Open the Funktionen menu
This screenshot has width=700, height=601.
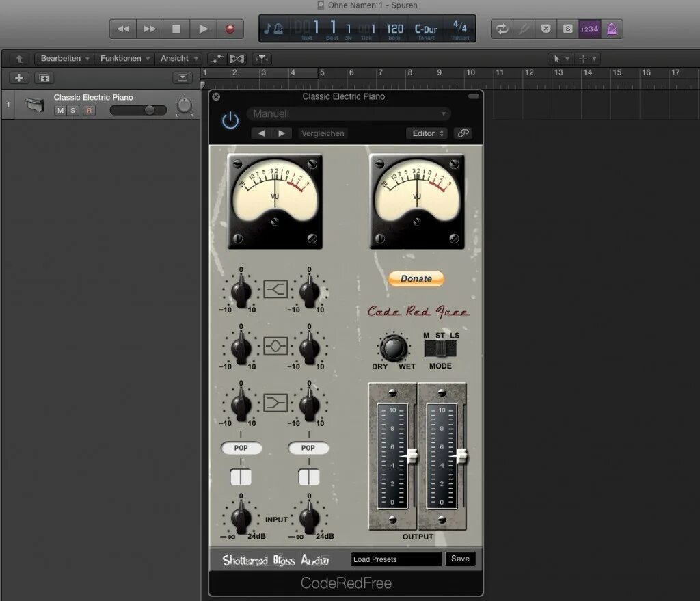click(x=124, y=59)
